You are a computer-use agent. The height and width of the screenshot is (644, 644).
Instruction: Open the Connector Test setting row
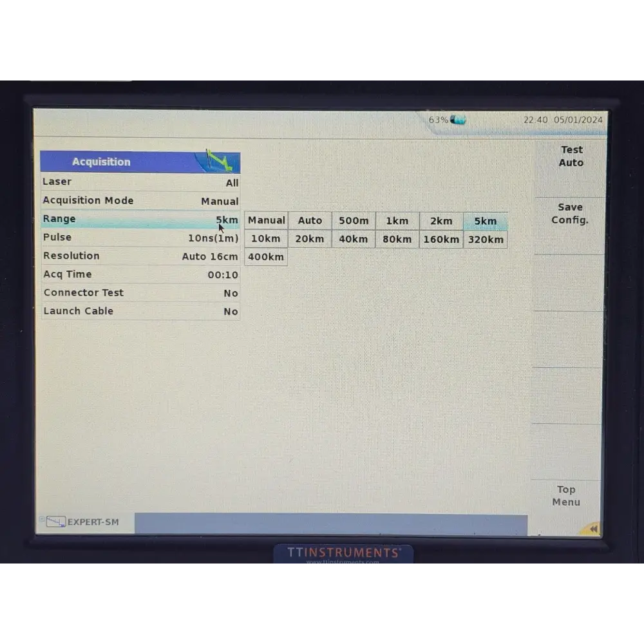click(x=140, y=293)
